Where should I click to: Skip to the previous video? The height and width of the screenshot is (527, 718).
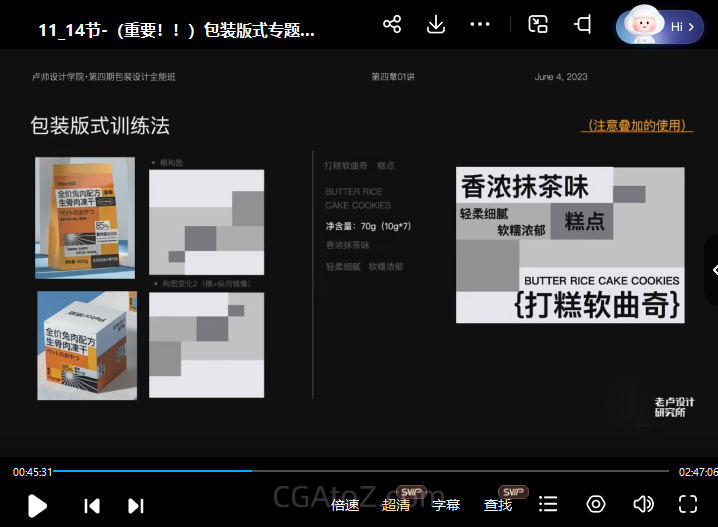coord(92,505)
